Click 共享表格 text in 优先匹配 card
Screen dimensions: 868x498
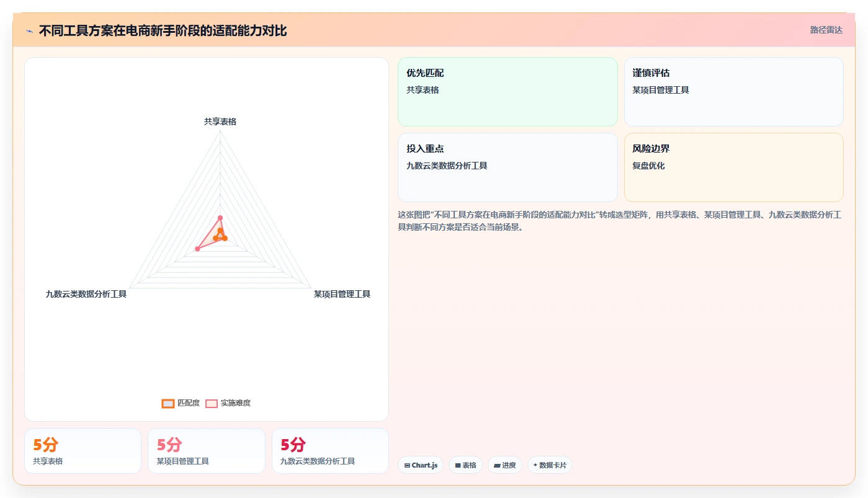pyautogui.click(x=423, y=90)
